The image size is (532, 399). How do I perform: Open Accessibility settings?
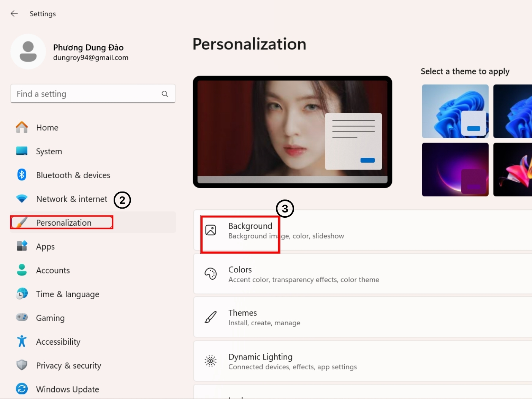[93, 342]
